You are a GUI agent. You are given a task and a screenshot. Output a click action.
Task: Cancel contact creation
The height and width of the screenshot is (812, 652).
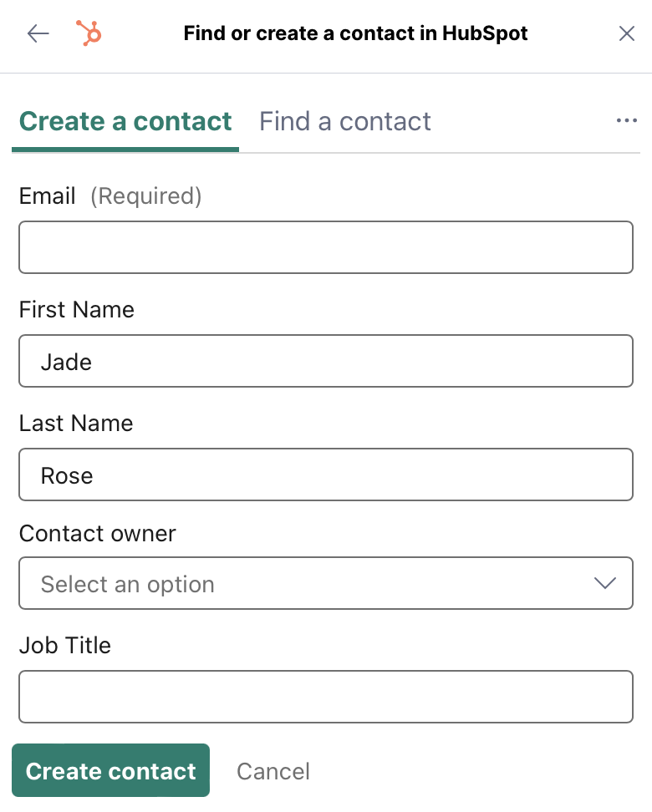273,771
